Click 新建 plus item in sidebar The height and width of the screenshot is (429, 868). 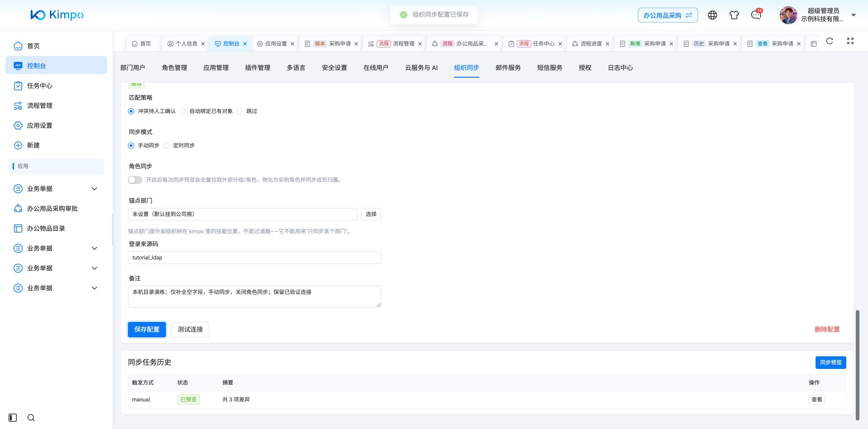pos(56,145)
